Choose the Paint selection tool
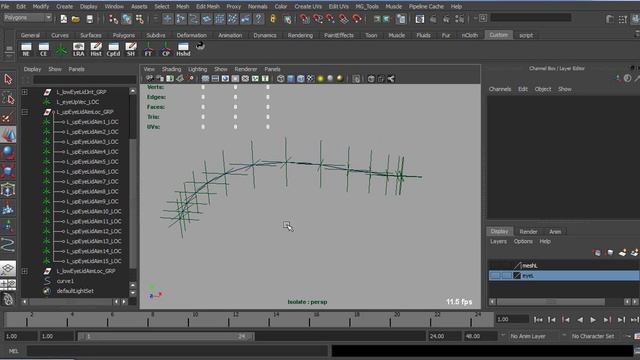 tap(8, 117)
